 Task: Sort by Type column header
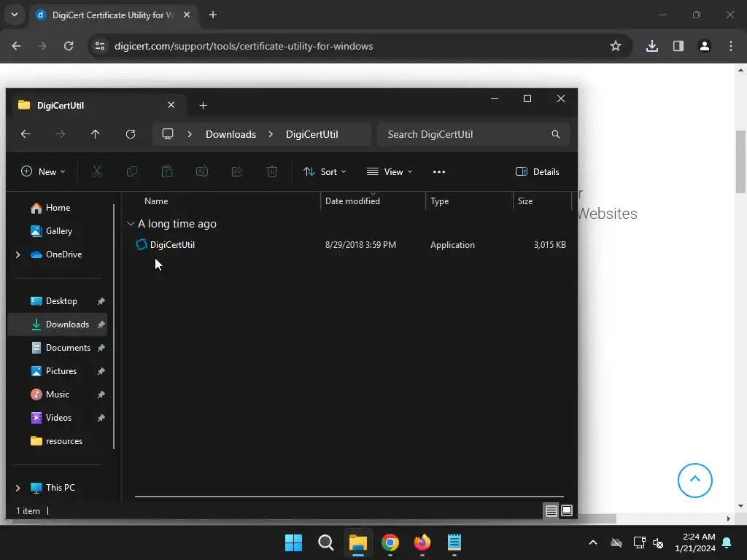(469, 201)
